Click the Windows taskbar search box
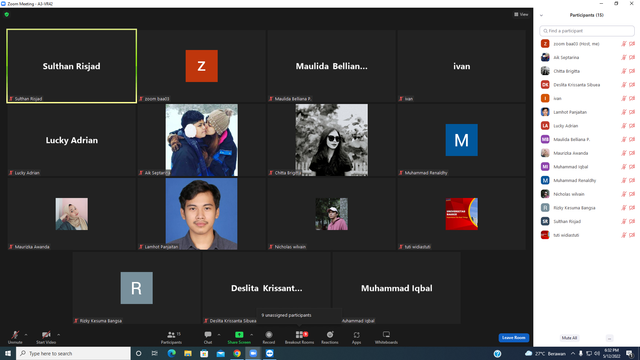640x360 pixels. click(x=73, y=353)
